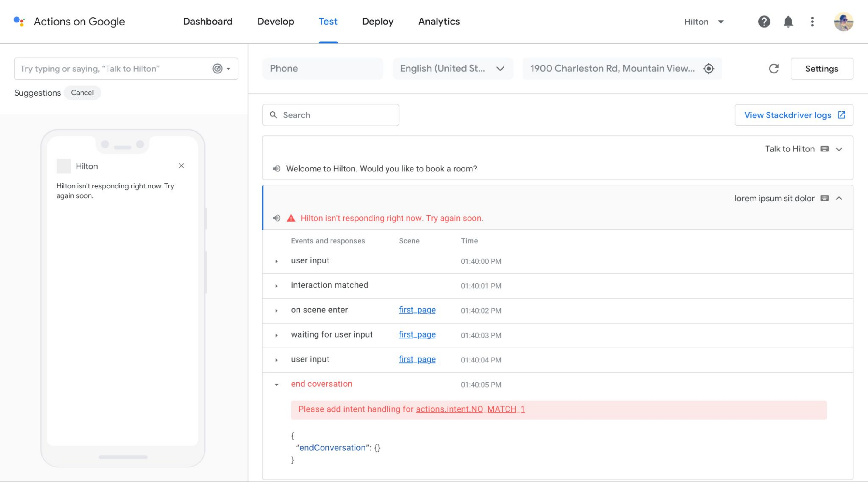Image resolution: width=868 pixels, height=482 pixels.
Task: Click the Welcome to Hilton response text
Action: (x=381, y=169)
